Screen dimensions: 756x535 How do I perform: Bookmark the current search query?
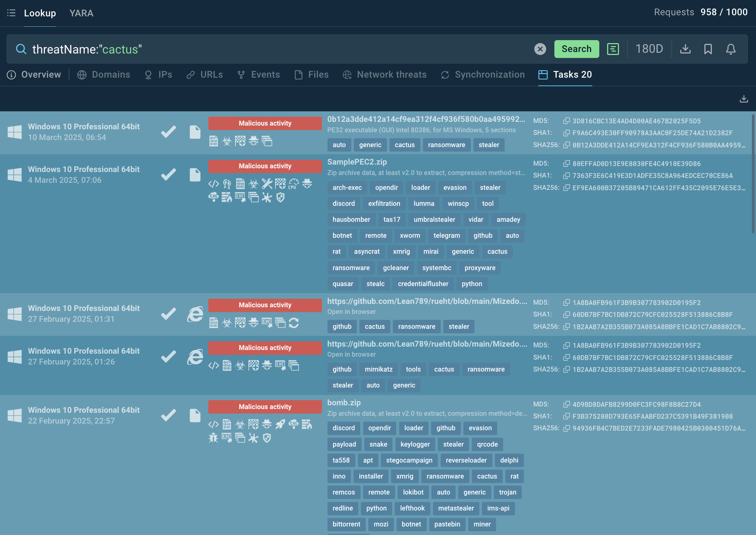[x=708, y=49]
